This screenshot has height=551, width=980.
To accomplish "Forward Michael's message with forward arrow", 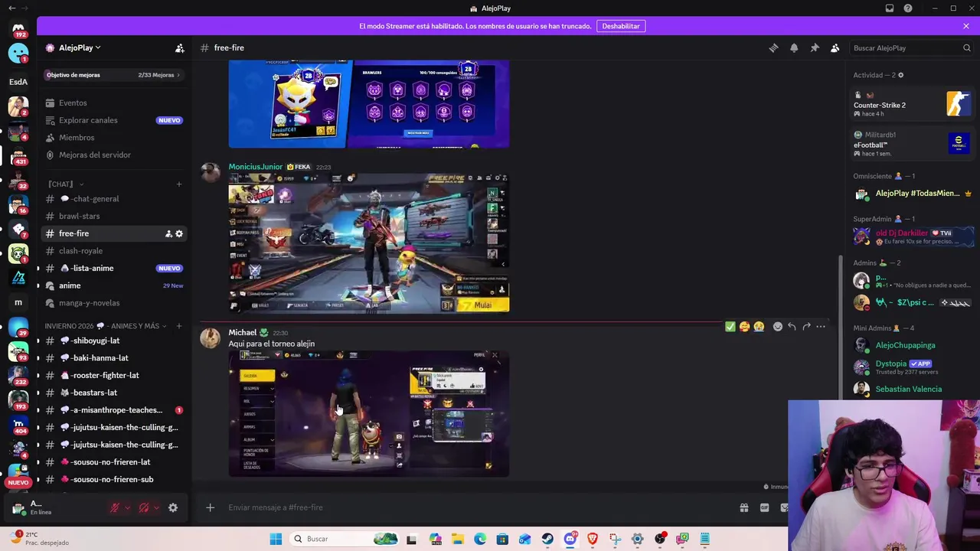I will pyautogui.click(x=806, y=327).
